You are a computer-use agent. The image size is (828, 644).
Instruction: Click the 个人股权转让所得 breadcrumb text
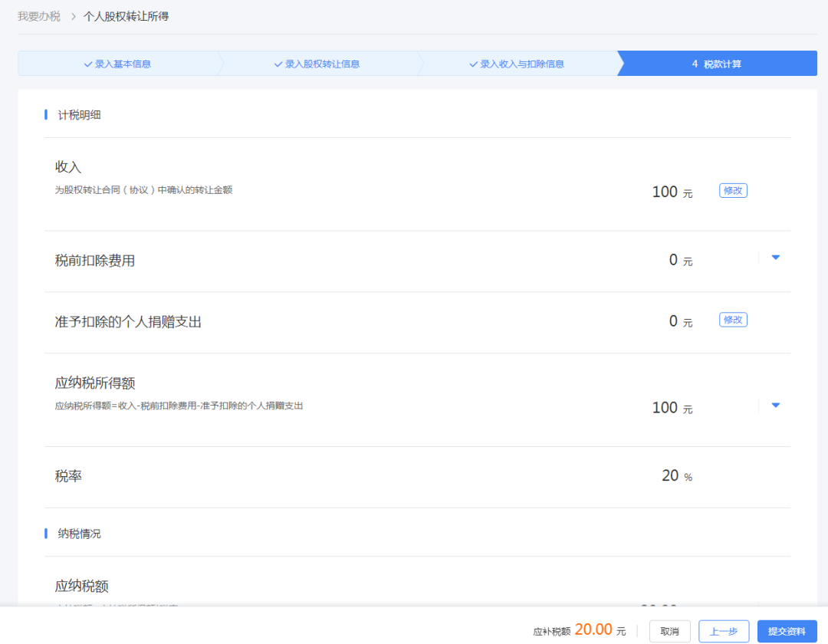(127, 16)
